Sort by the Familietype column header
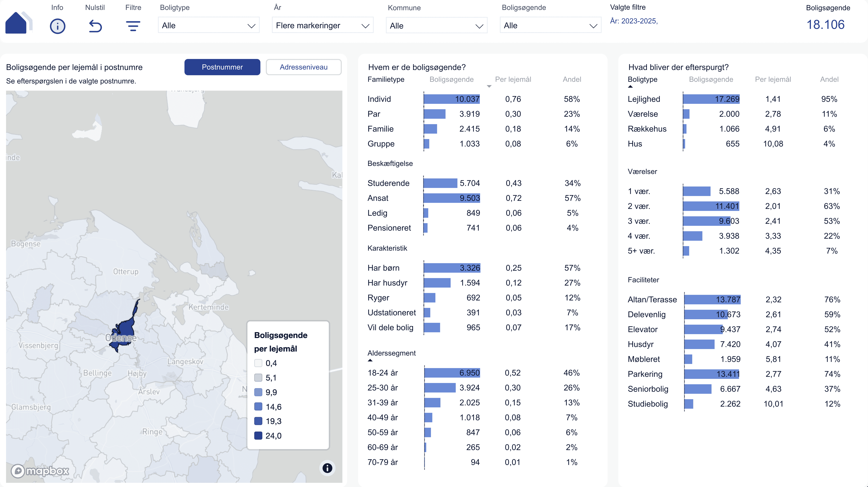 tap(386, 79)
